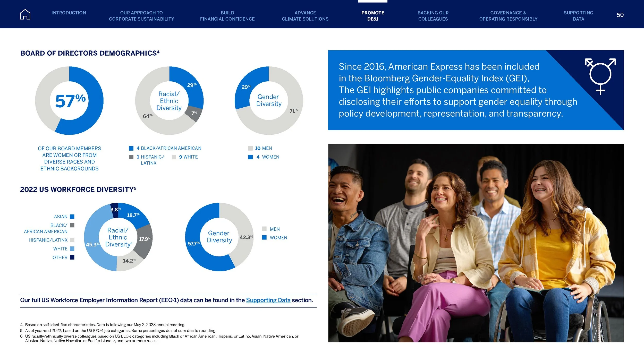
Task: Follow the Supporting Data hyperlink
Action: (x=268, y=300)
